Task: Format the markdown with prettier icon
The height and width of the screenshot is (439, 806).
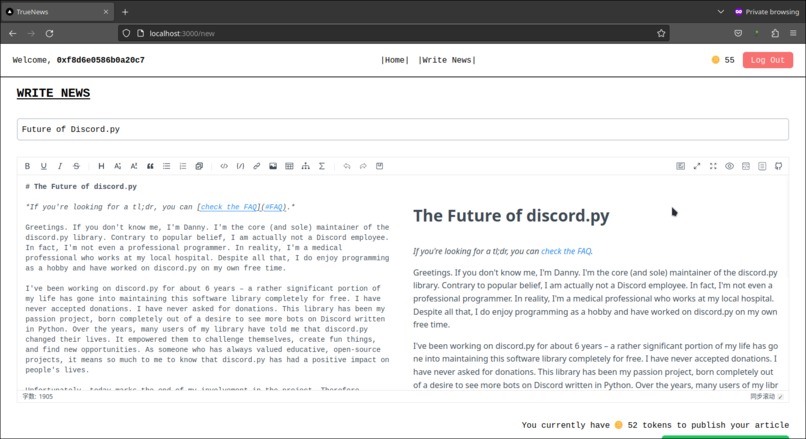Action: (x=681, y=166)
